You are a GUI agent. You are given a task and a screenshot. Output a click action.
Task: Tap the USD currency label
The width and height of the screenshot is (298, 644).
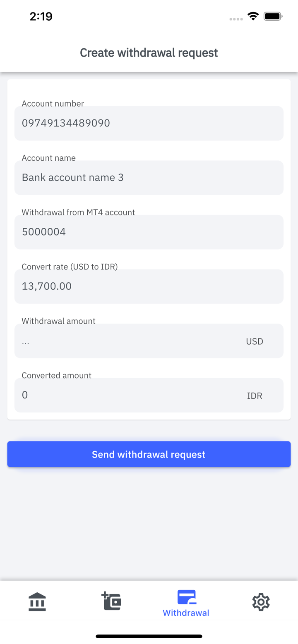(x=255, y=341)
